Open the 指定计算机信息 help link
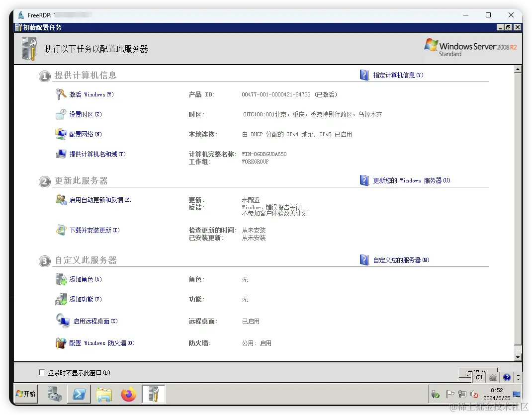This screenshot has height=415, width=532. tap(398, 75)
